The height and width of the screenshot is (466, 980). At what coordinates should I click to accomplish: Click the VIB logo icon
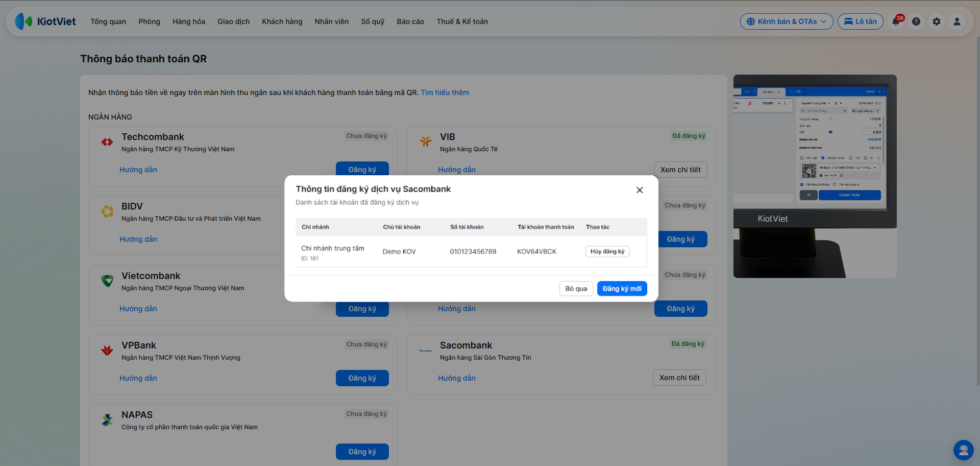coord(426,142)
